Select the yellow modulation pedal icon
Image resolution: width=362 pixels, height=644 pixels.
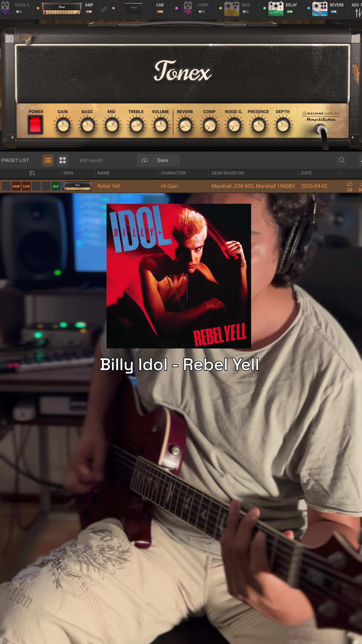point(232,9)
